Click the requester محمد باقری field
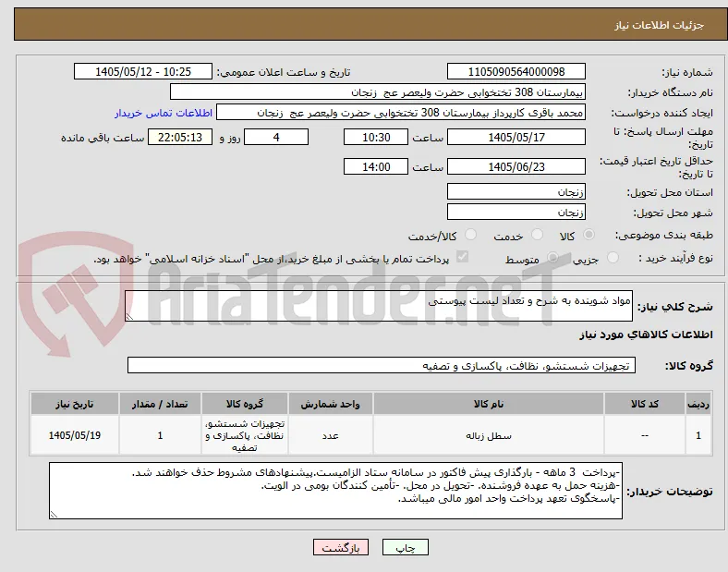Screen dimensions: 728x572 tap(401, 113)
